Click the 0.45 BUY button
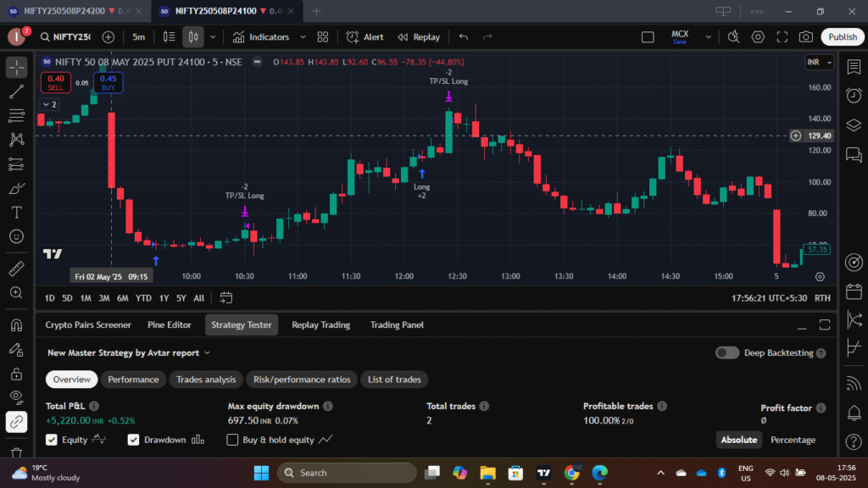868x488 pixels. coord(108,82)
